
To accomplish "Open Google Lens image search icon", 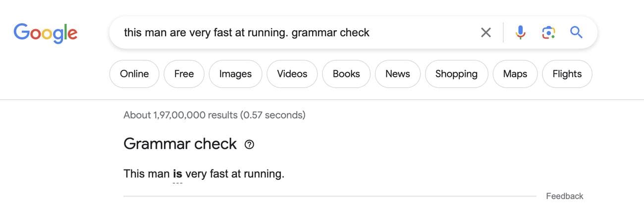I will (548, 33).
